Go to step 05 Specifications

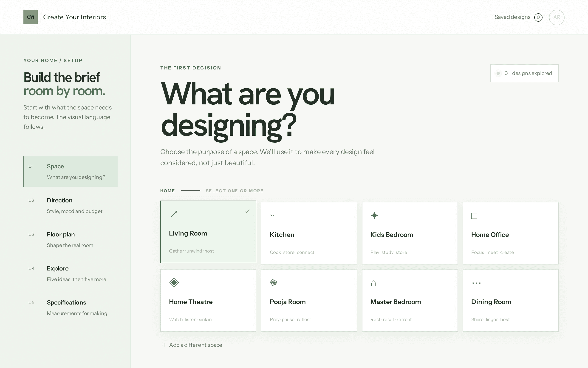(71, 308)
